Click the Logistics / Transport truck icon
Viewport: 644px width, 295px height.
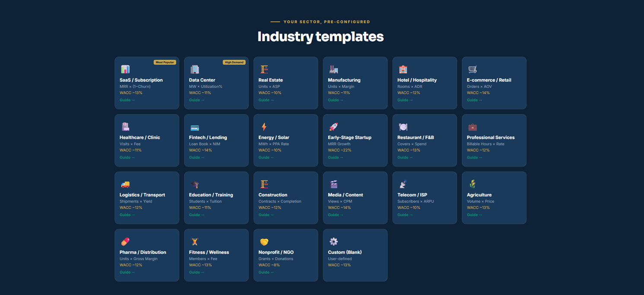click(x=125, y=184)
